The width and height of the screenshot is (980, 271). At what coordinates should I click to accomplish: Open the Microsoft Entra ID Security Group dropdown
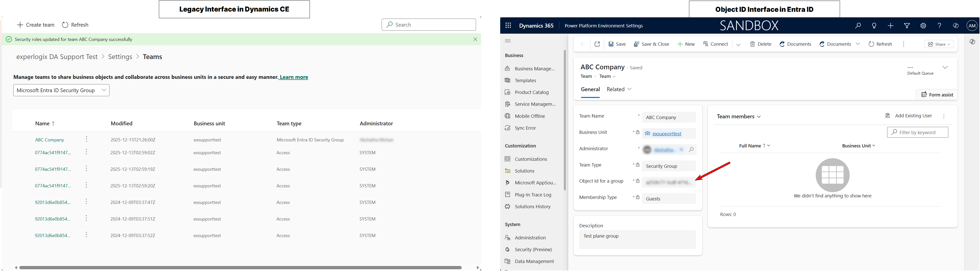click(61, 90)
